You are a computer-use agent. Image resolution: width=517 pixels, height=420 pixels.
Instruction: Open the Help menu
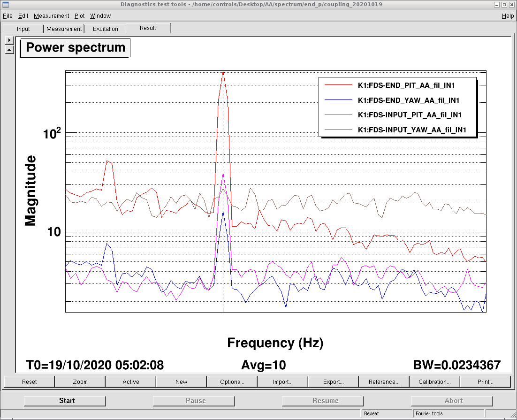point(508,15)
